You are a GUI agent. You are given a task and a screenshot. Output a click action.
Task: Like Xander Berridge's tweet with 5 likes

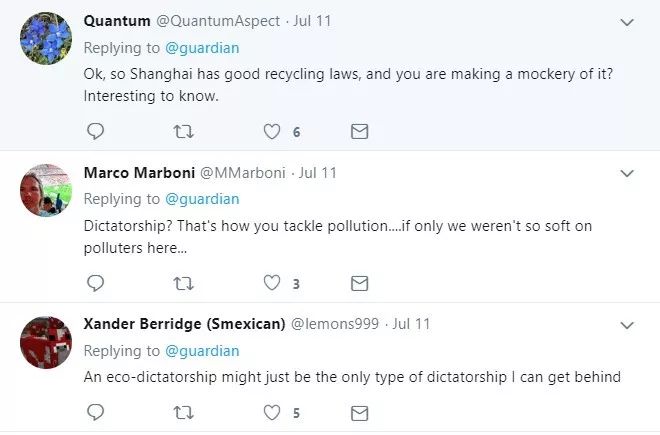pos(272,412)
